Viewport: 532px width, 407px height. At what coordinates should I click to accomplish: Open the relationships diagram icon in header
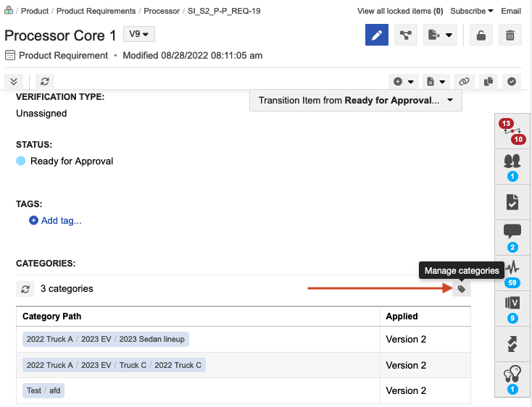pos(405,35)
